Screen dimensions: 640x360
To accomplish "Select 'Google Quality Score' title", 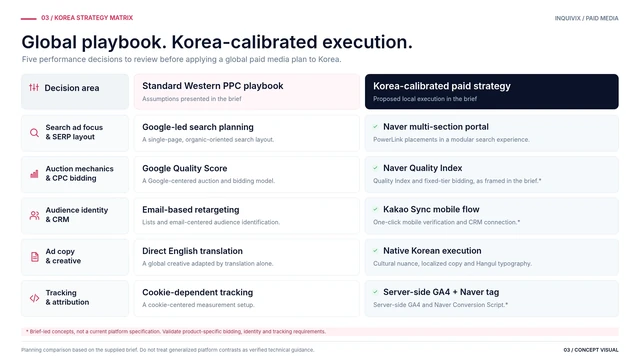I will coord(184,168).
